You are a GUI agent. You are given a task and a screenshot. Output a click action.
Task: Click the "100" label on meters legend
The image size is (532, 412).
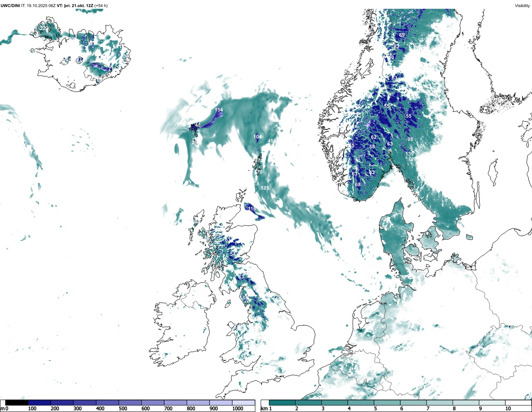click(32, 409)
